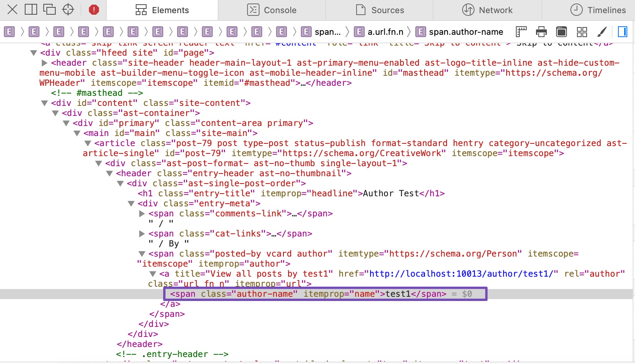Switch to the Console tab
Image resolution: width=635 pixels, height=364 pixels.
point(272,10)
